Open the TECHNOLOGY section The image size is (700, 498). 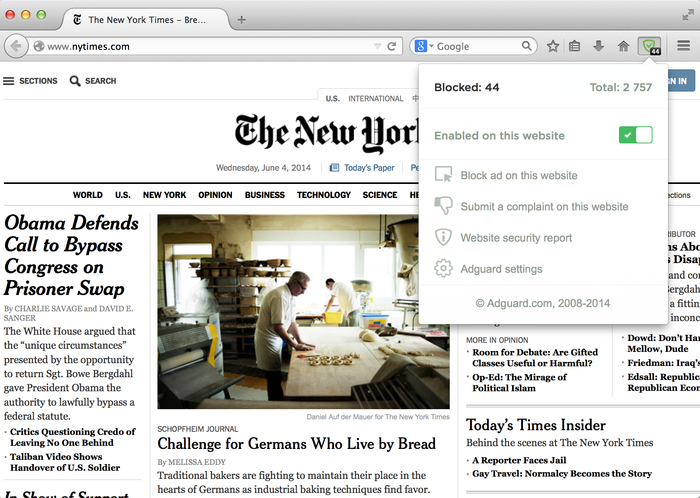click(x=324, y=195)
